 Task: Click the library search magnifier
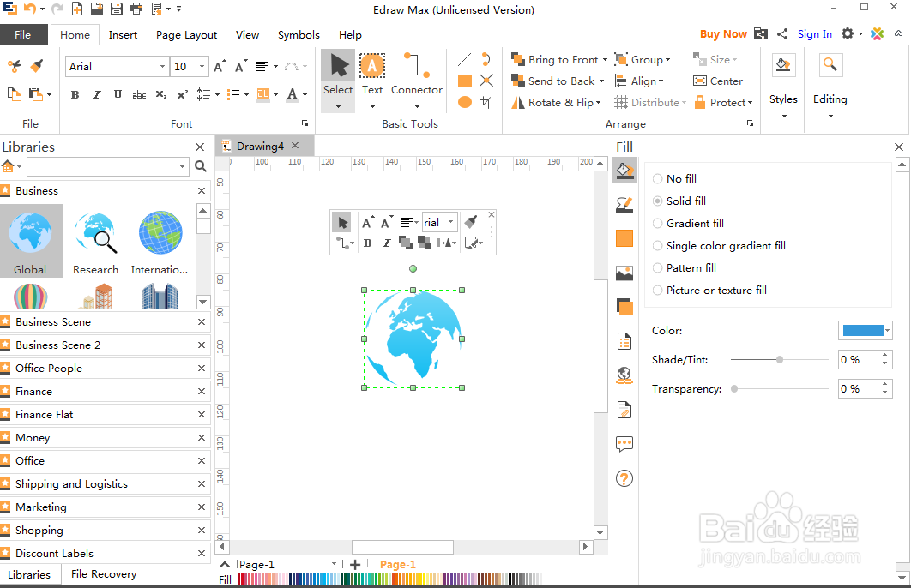(x=201, y=166)
